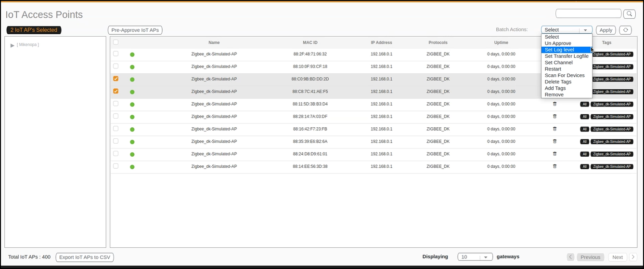Click green status dot of 88:10:0F:93:CF:18 row
The width and height of the screenshot is (644, 269).
(132, 67)
